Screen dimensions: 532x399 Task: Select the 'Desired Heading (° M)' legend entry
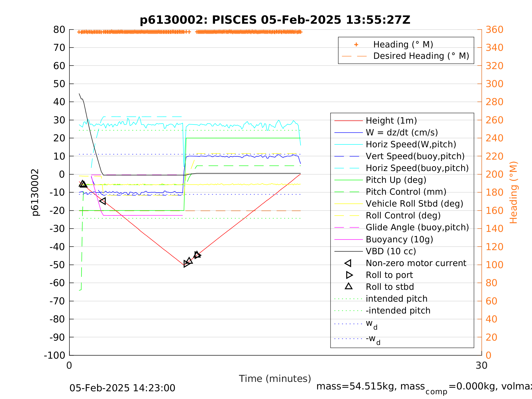(421, 56)
